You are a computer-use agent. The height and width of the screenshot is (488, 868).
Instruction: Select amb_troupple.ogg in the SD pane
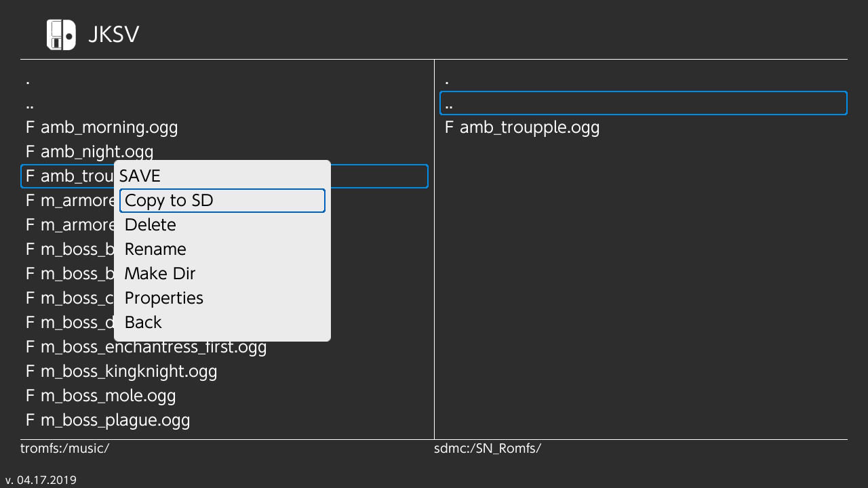(643, 127)
